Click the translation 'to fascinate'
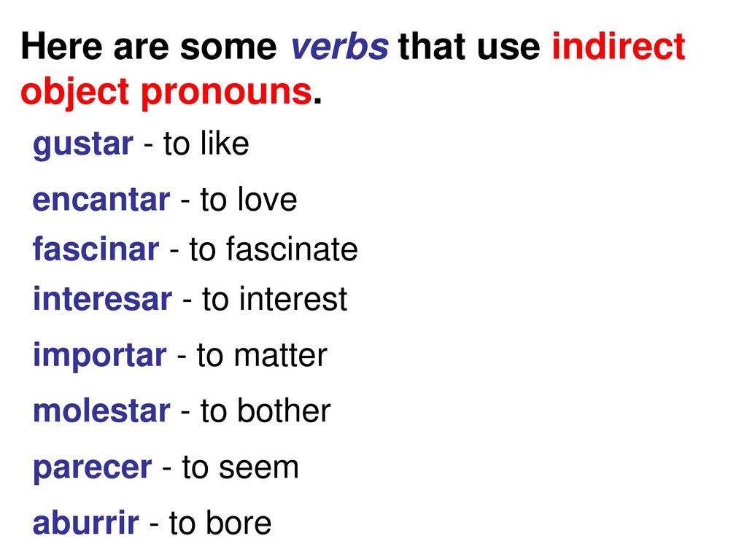Screen dimensions: 747x560 click(274, 249)
